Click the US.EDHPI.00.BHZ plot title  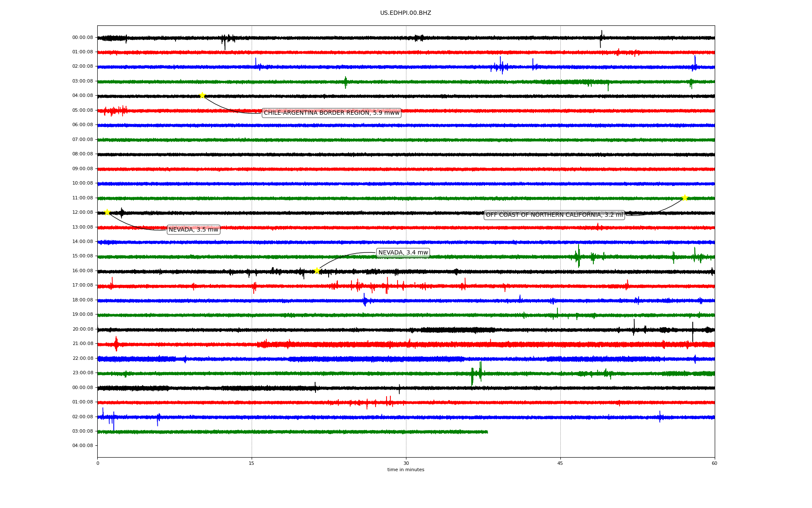(x=405, y=13)
